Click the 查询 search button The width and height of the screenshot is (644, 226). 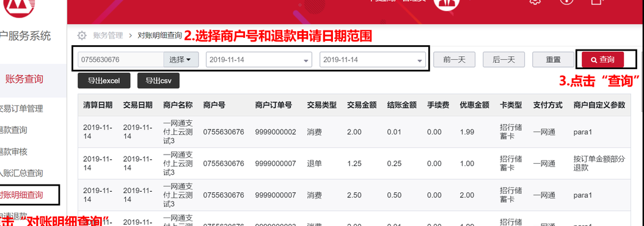602,60
